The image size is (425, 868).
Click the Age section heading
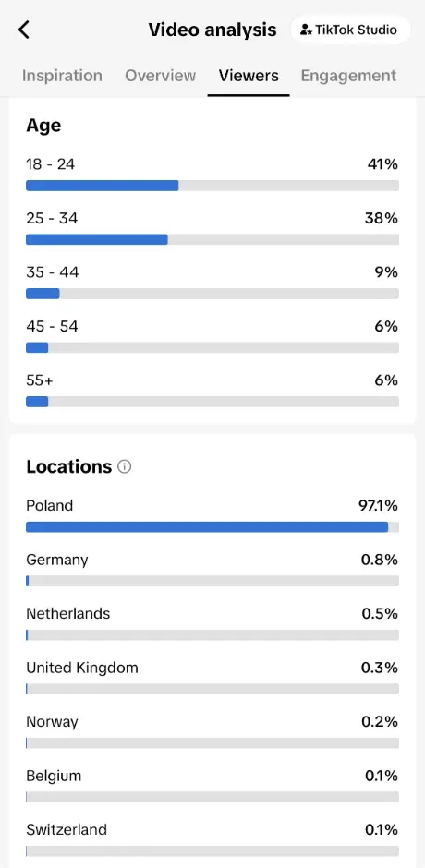pyautogui.click(x=43, y=127)
